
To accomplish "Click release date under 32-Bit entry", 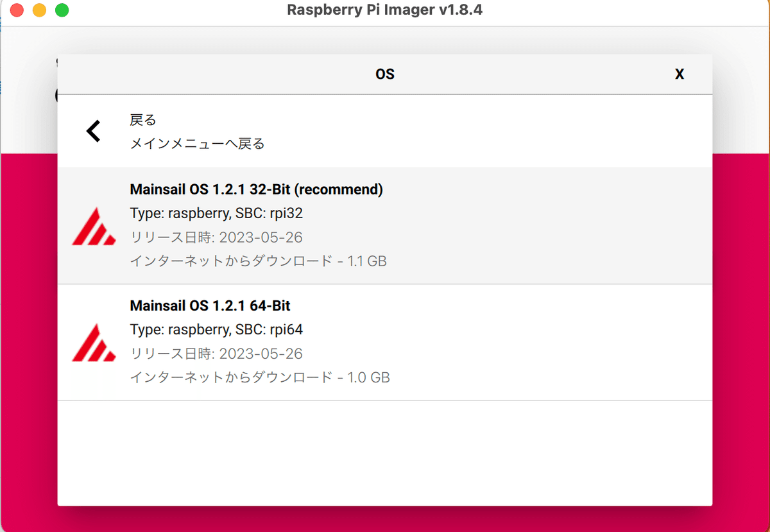I will pos(216,237).
